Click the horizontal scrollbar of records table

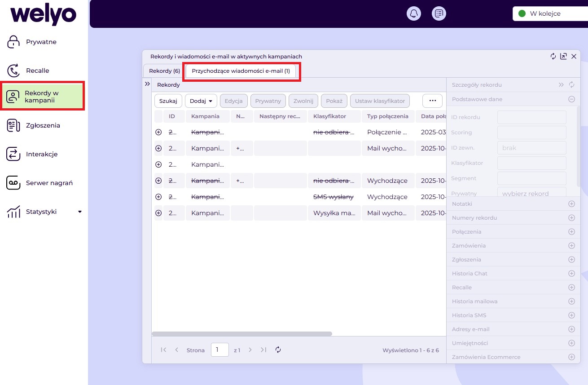click(x=242, y=334)
